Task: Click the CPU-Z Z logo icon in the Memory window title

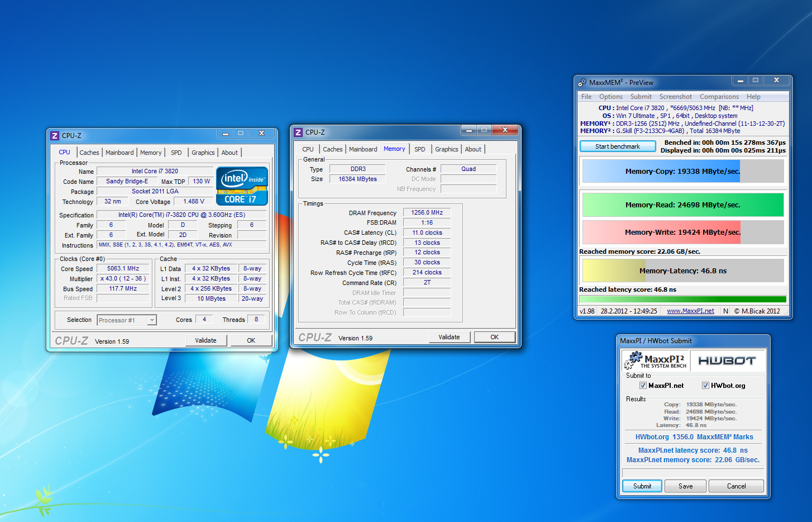Action: (298, 132)
